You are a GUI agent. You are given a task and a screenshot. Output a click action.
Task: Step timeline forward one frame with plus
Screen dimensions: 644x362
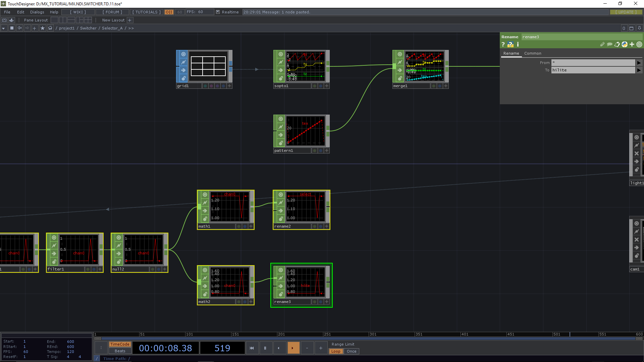click(321, 348)
